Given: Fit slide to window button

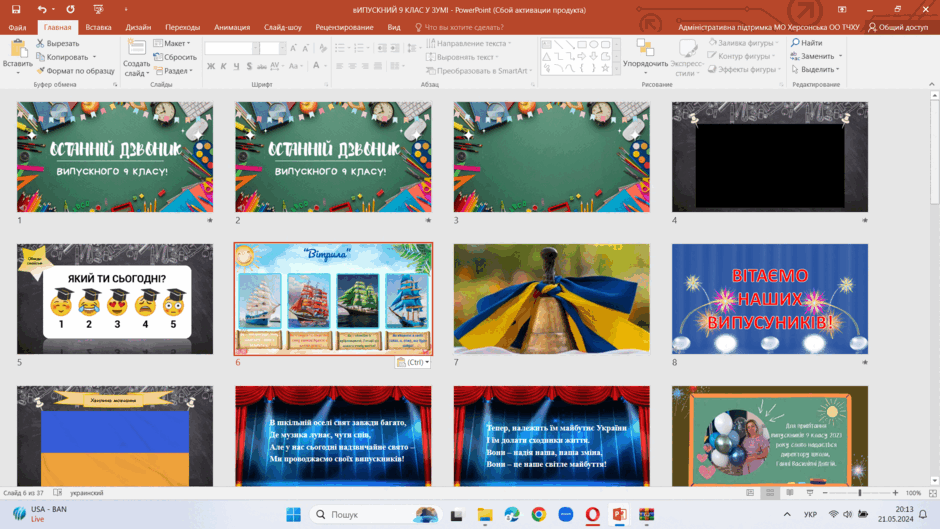Looking at the screenshot, I should pyautogui.click(x=933, y=492).
